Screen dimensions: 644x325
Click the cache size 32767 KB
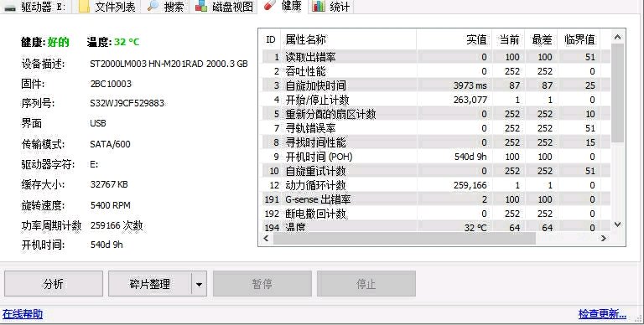pos(109,184)
